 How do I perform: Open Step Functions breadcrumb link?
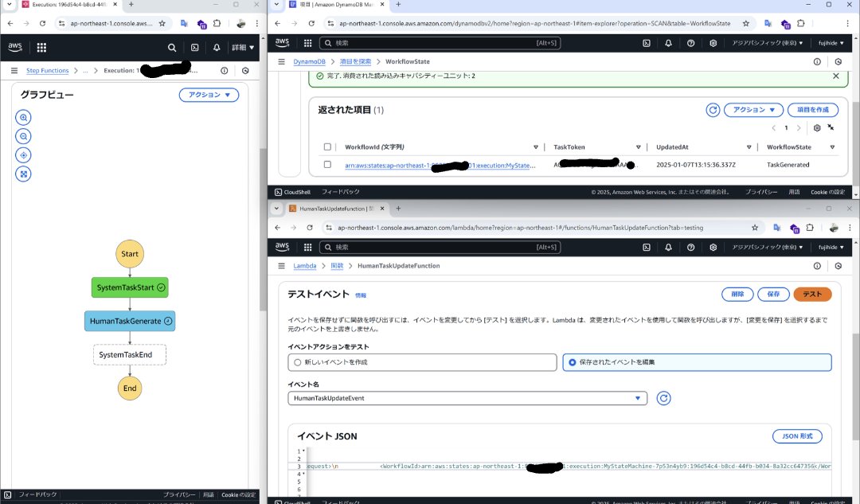[x=47, y=70]
